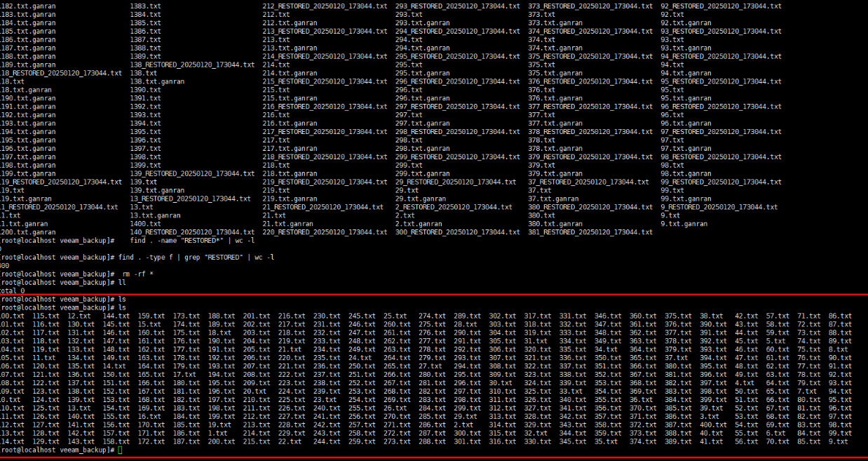Screen dimensions: 868x461
Task: Click 1400.txt in the upper listing
Action: point(145,224)
